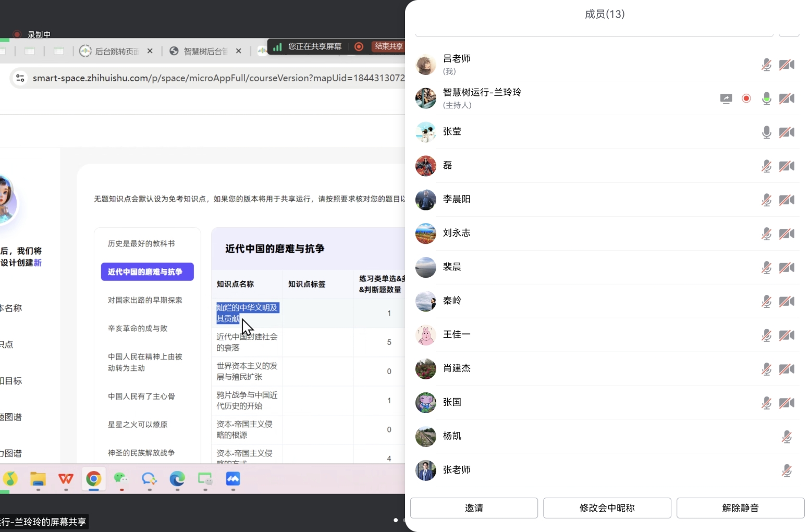Screen dimensions: 810x532
Task: Click the 修改会中昵称 button
Action: point(606,508)
